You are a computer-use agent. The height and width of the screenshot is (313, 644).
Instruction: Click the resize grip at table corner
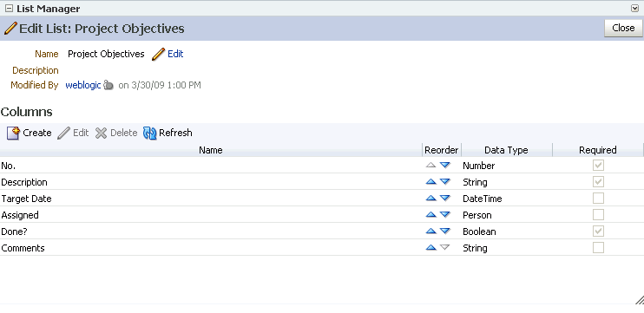point(640,300)
